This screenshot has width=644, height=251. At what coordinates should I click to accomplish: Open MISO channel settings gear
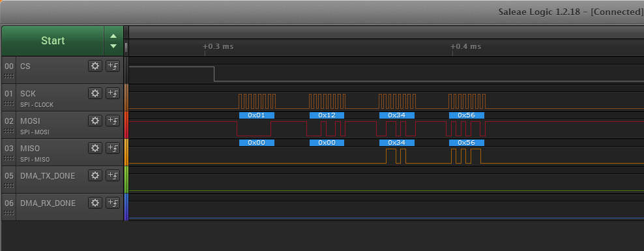95,148
